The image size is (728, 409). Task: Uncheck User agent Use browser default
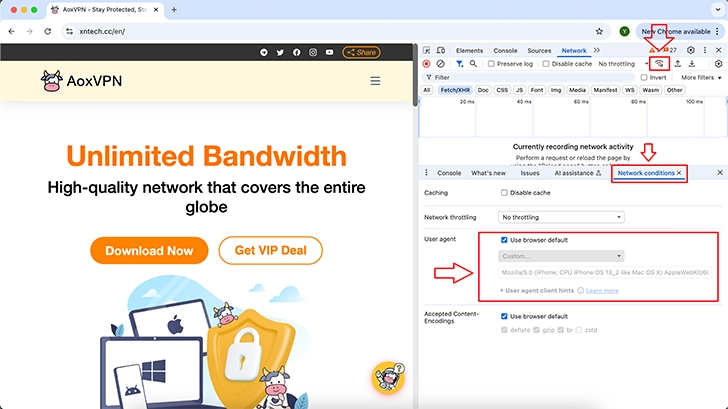(504, 240)
